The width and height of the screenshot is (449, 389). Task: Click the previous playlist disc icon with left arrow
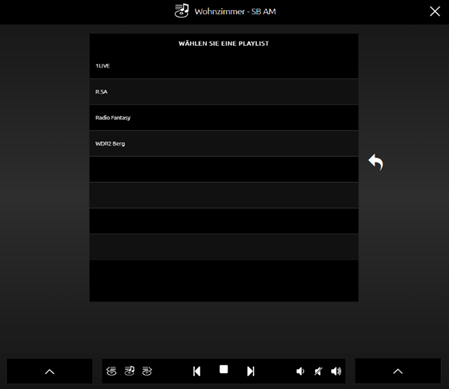[111, 371]
